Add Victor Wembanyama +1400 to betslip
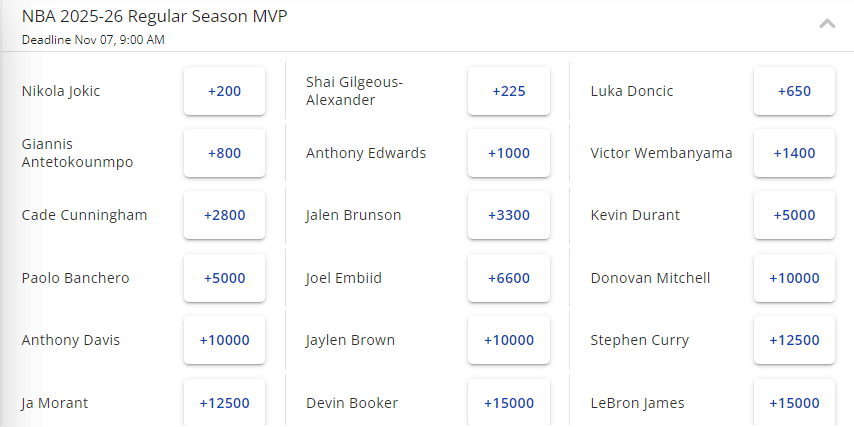The image size is (854, 427). pyautogui.click(x=794, y=153)
